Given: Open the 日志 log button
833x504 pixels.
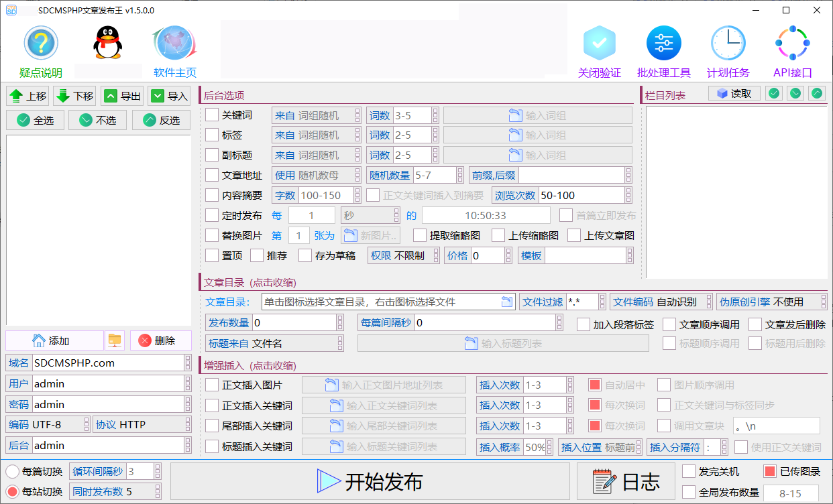Looking at the screenshot, I should coord(626,481).
